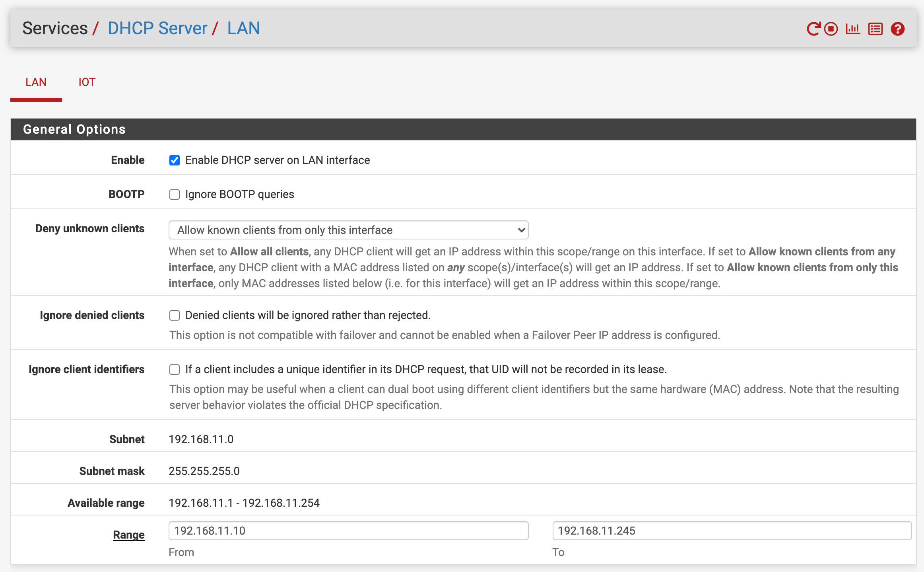924x572 pixels.
Task: Click the Range From address field
Action: 348,531
